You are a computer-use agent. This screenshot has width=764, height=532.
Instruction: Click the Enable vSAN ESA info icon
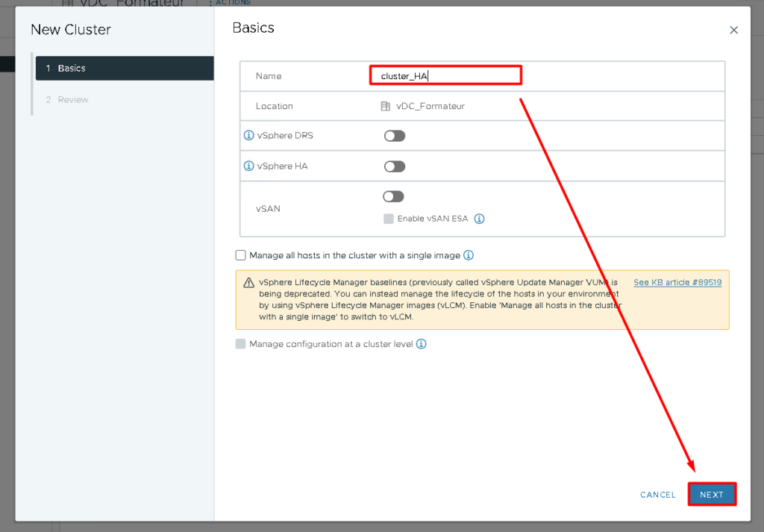point(479,219)
